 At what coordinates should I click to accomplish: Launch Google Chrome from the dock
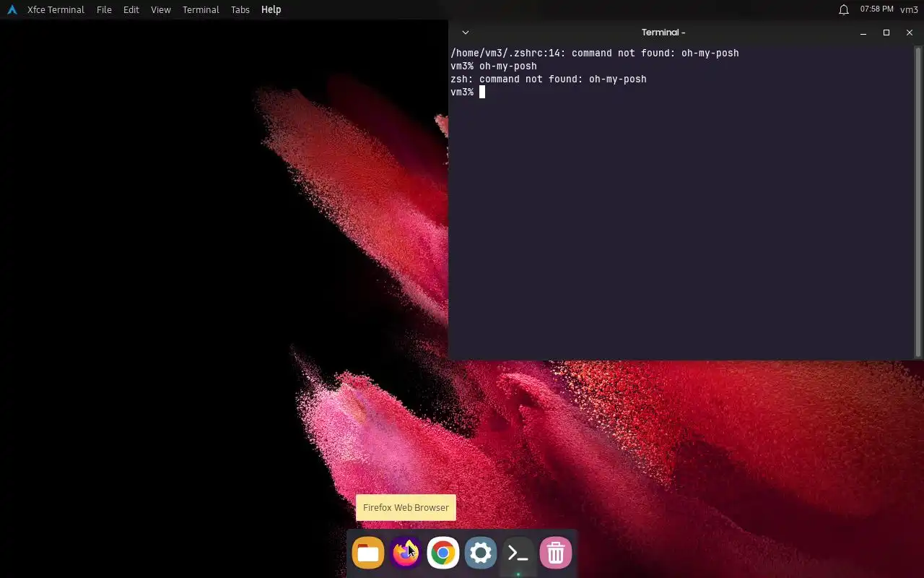(x=443, y=553)
